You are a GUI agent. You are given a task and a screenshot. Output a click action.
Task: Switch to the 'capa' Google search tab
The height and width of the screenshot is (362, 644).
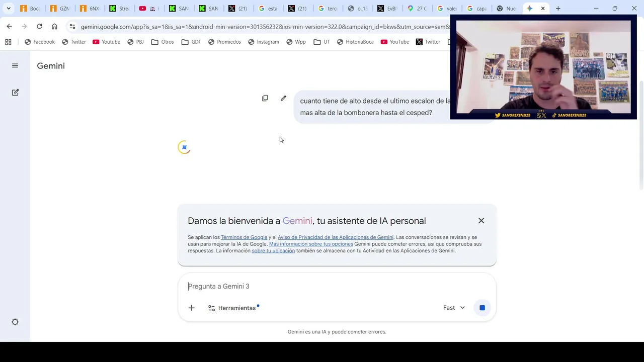pyautogui.click(x=476, y=9)
